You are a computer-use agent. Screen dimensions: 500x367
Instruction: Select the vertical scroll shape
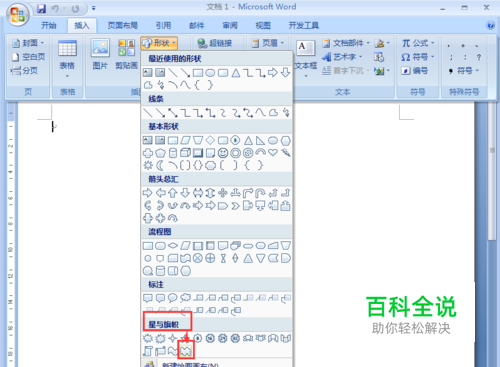click(x=148, y=350)
